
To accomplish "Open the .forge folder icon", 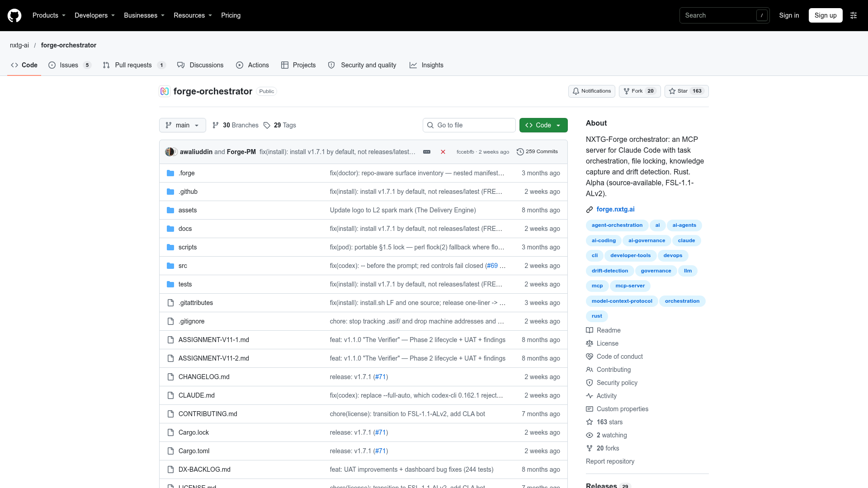I will point(170,173).
